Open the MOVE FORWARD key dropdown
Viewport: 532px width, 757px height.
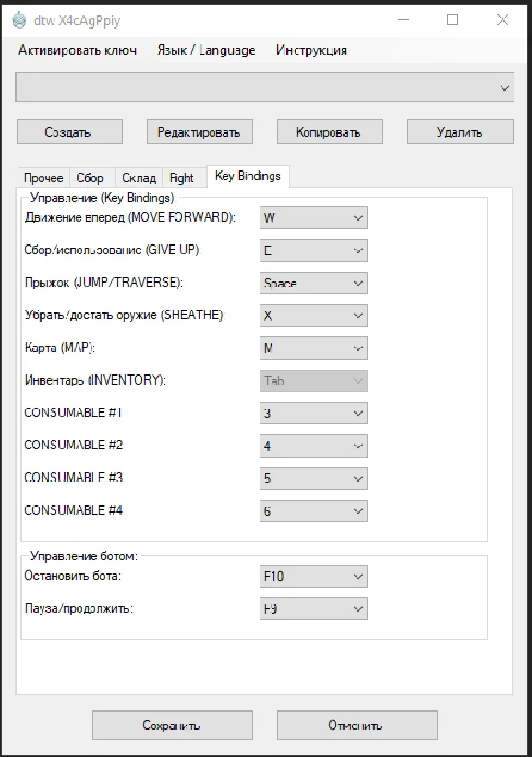pos(313,218)
